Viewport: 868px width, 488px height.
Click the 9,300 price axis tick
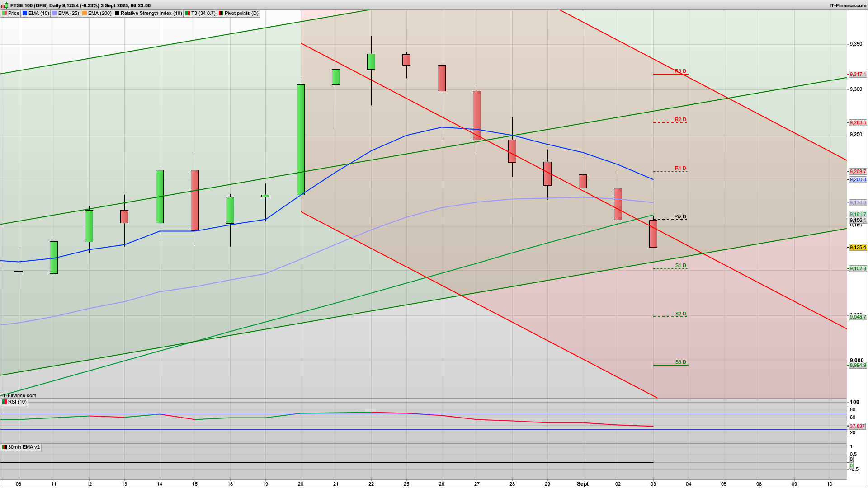pyautogui.click(x=856, y=89)
